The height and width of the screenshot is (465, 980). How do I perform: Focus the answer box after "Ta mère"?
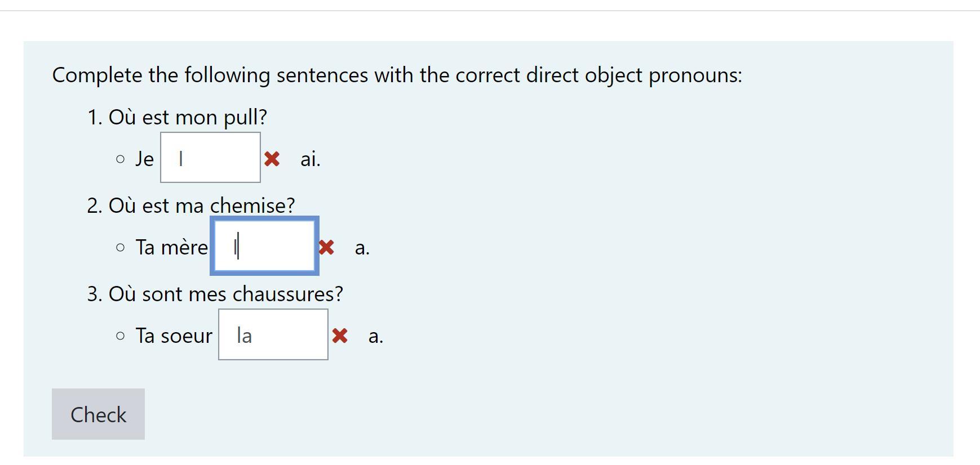pyautogui.click(x=264, y=246)
